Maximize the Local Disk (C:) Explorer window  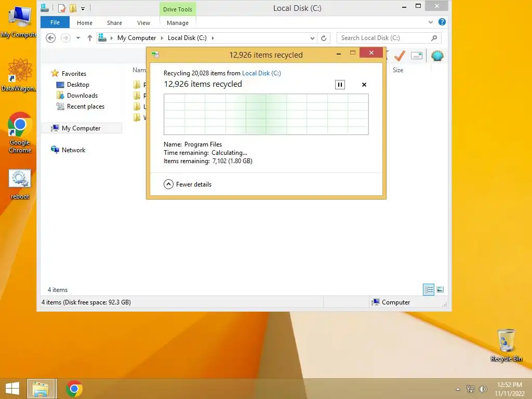click(x=418, y=6)
